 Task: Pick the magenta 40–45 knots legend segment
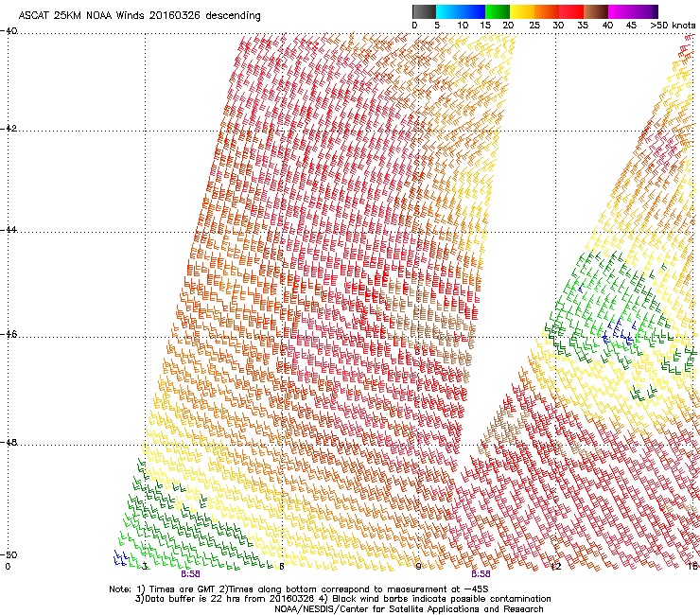click(621, 11)
